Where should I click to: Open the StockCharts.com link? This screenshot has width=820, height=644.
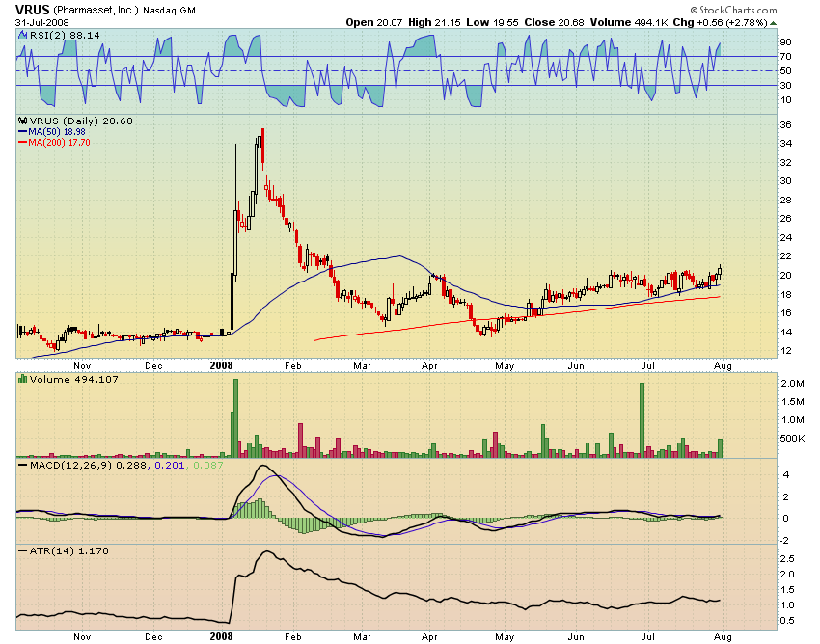click(733, 10)
